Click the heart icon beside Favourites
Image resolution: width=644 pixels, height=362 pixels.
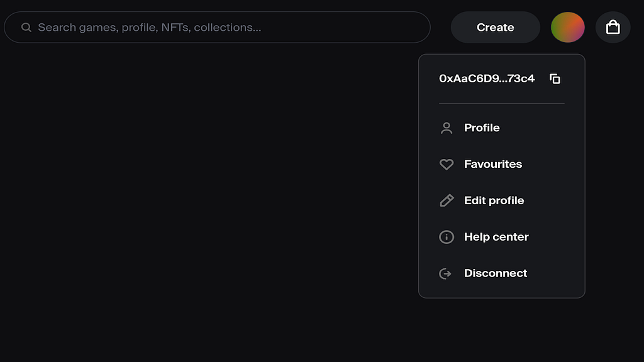pyautogui.click(x=447, y=164)
